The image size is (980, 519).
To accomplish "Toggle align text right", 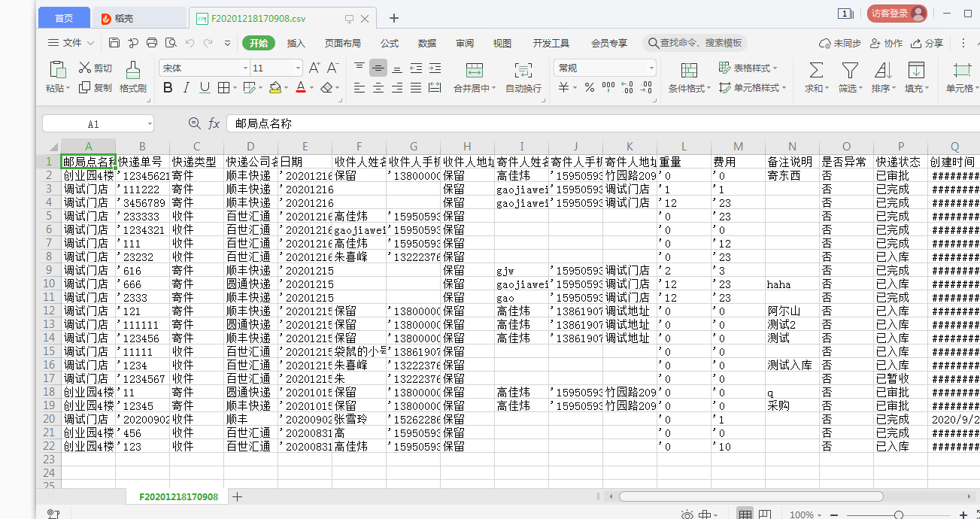I will point(397,88).
